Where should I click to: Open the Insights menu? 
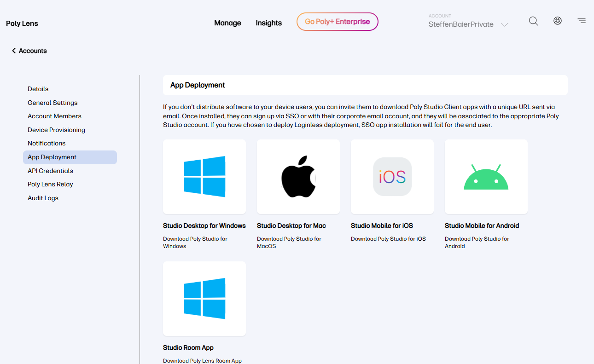coord(269,23)
